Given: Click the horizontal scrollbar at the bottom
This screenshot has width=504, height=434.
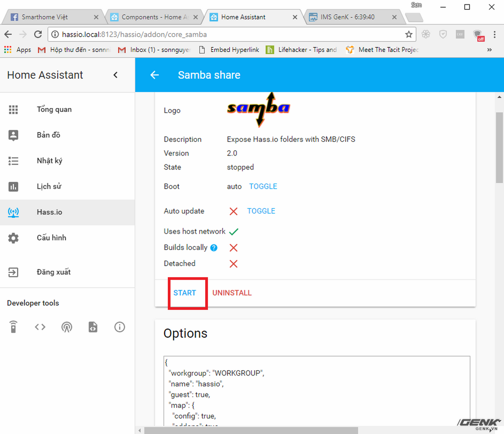Looking at the screenshot, I should 251,430.
